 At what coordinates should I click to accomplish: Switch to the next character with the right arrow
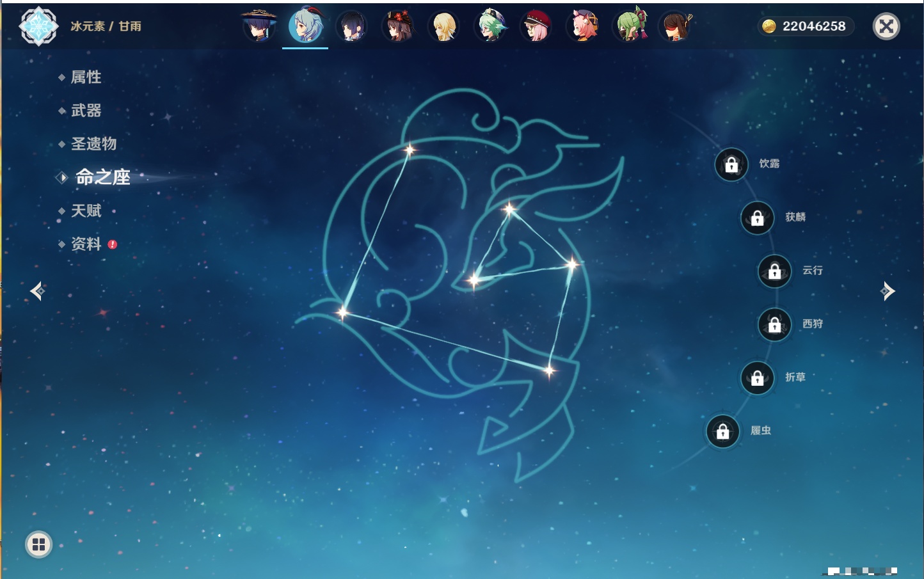(888, 291)
